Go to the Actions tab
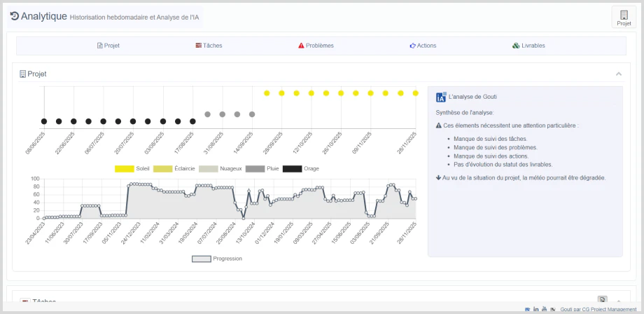 (423, 46)
